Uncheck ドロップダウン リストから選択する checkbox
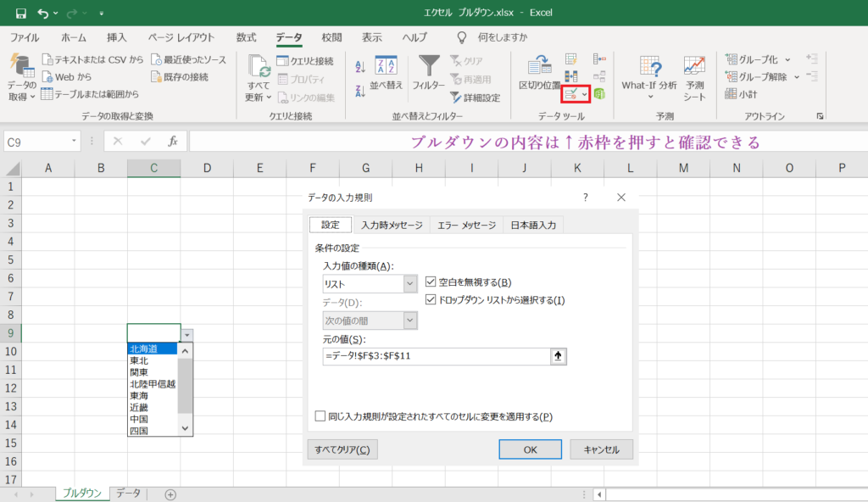This screenshot has width=868, height=502. tap(431, 299)
